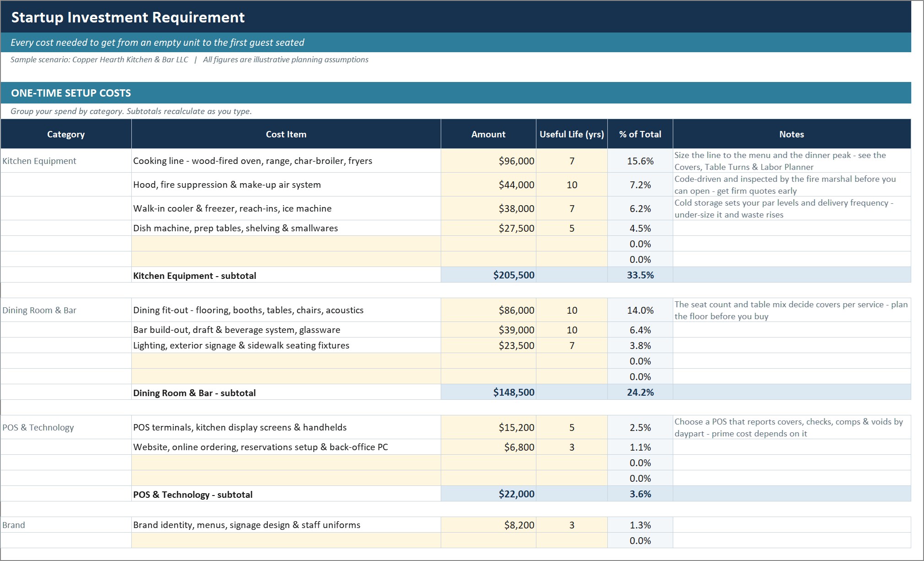The height and width of the screenshot is (561, 924).
Task: Select the Brand identity, menus cost item
Action: pos(286,525)
